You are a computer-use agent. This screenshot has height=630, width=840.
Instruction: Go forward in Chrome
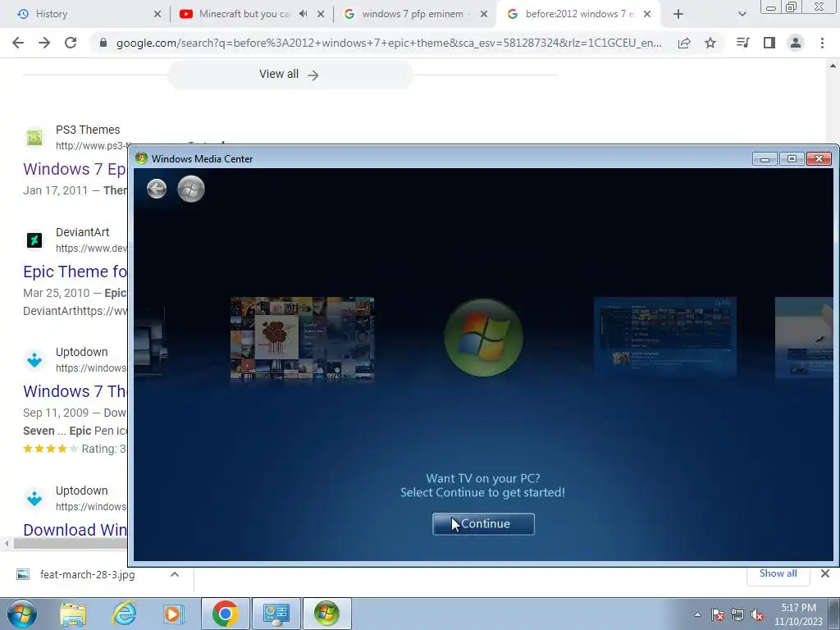point(44,43)
